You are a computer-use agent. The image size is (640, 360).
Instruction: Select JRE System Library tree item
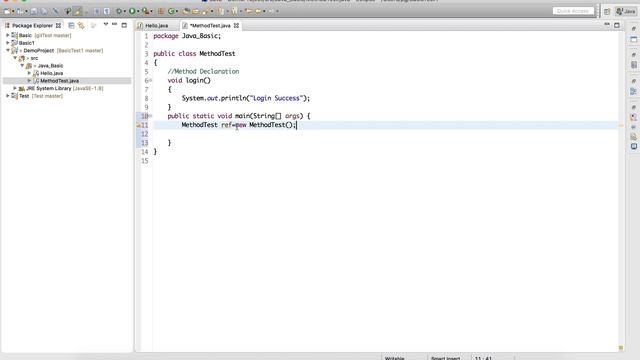pyautogui.click(x=49, y=88)
